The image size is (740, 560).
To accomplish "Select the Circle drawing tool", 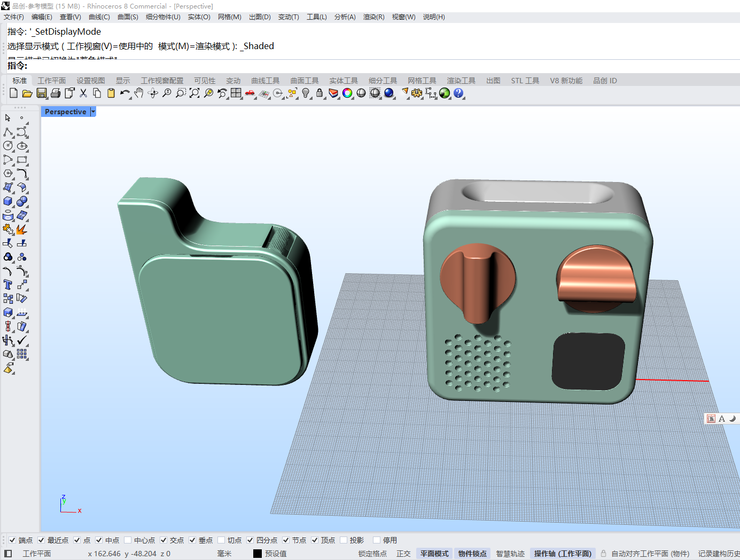I will coord(8,146).
